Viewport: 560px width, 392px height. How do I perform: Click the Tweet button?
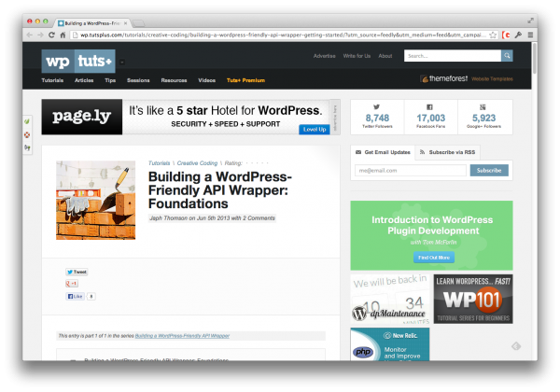click(x=77, y=272)
